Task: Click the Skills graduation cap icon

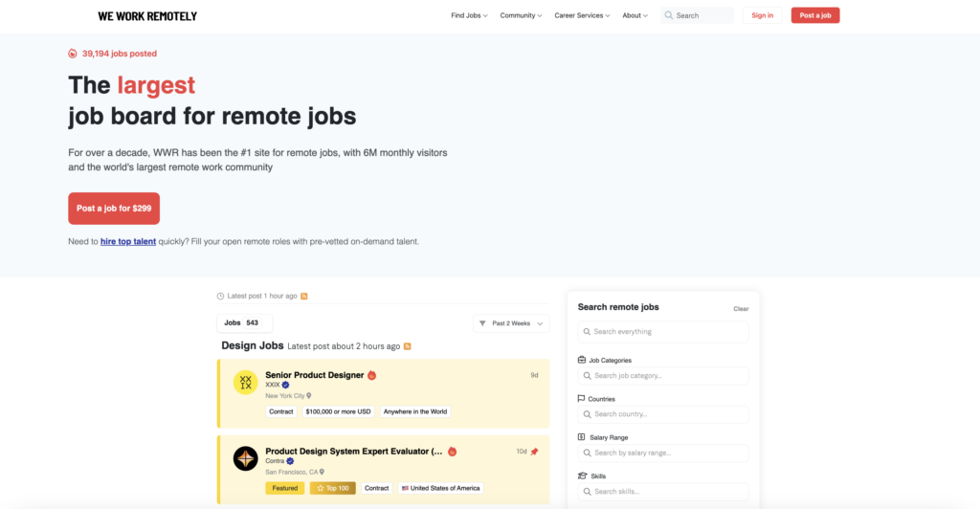Action: coord(583,476)
